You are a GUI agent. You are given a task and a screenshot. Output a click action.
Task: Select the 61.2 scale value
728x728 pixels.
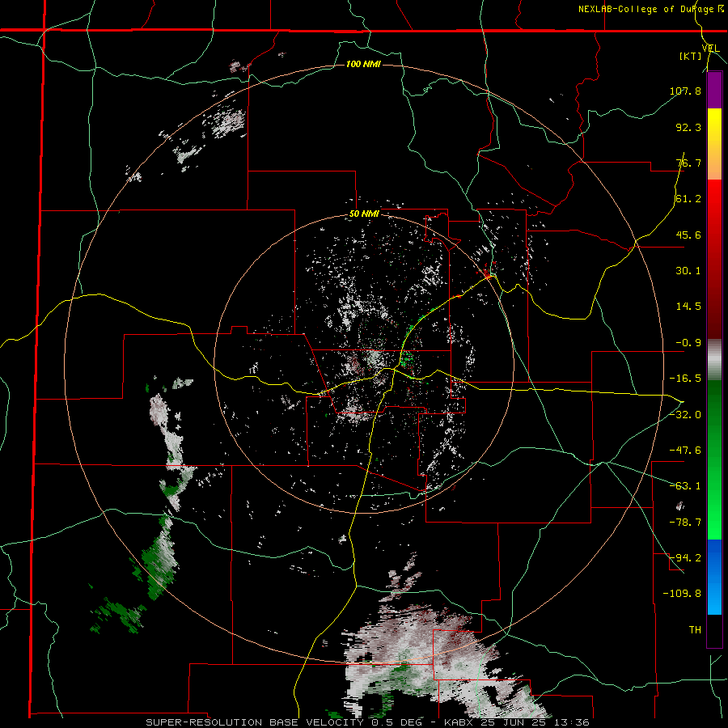click(x=688, y=199)
